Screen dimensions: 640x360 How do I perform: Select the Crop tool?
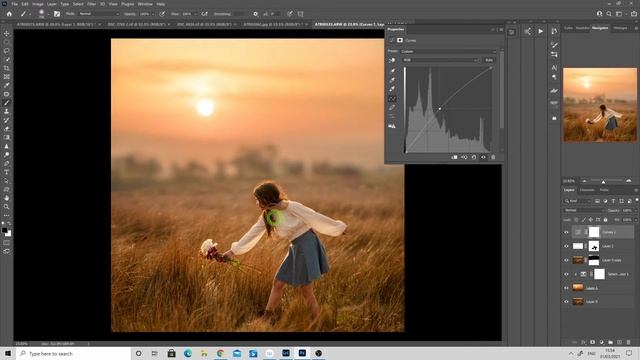pyautogui.click(x=7, y=68)
